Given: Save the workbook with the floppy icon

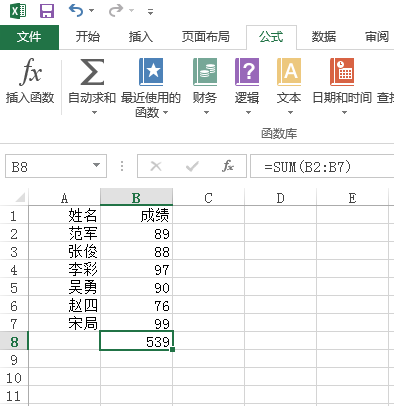Looking at the screenshot, I should point(47,11).
